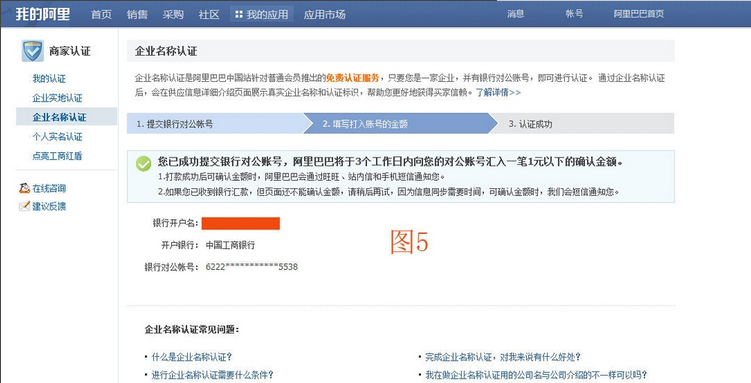Click the 银行开户名 label
The image size is (751, 383).
(175, 223)
